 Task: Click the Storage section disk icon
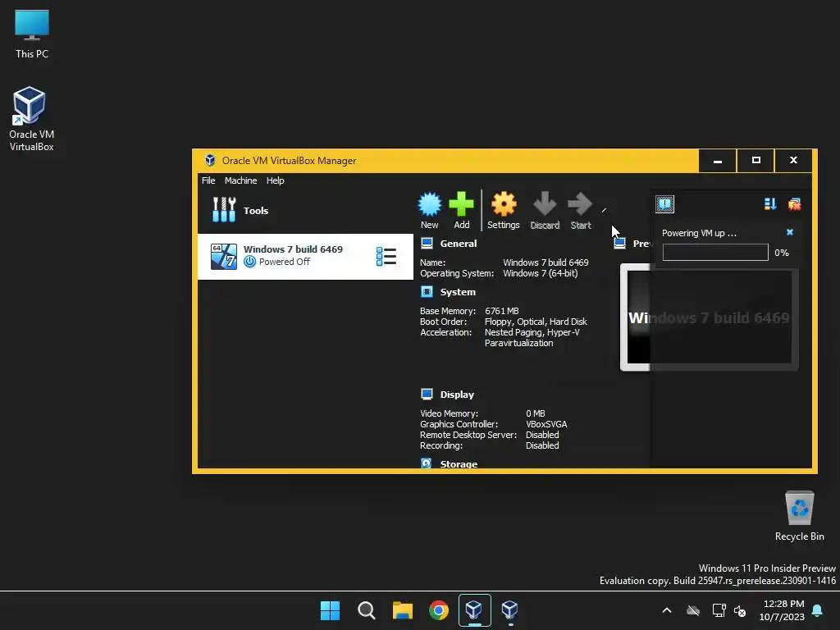coord(427,463)
